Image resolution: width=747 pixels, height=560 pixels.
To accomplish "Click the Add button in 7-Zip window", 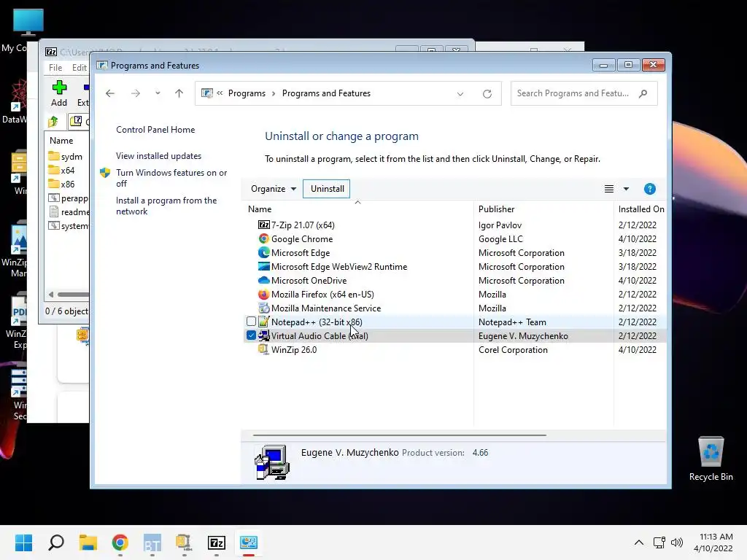I will coord(59,93).
